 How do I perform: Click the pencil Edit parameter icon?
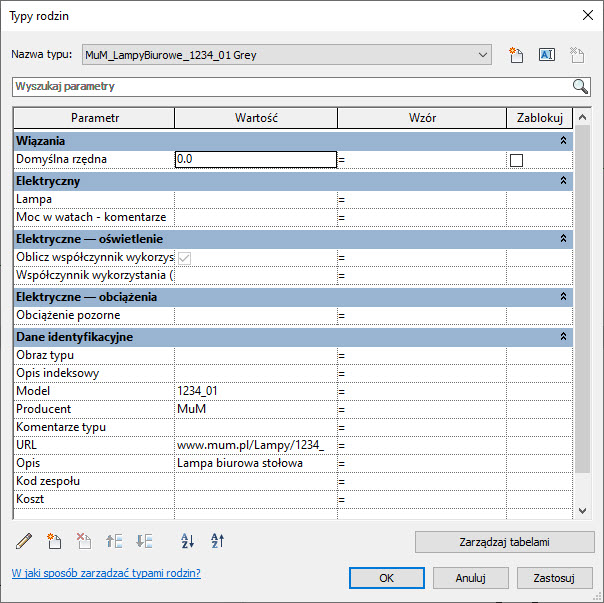coord(25,541)
